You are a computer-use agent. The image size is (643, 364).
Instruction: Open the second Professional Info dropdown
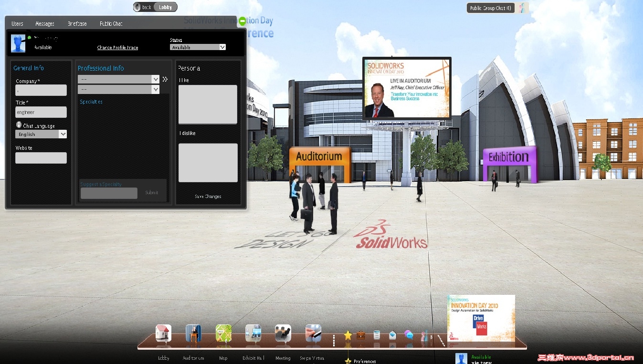tap(118, 89)
